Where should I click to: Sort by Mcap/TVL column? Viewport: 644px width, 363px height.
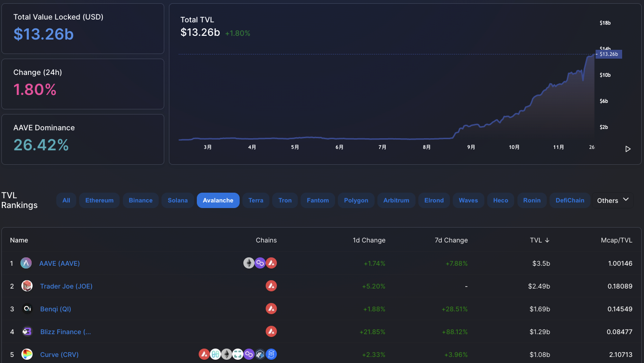pyautogui.click(x=617, y=240)
